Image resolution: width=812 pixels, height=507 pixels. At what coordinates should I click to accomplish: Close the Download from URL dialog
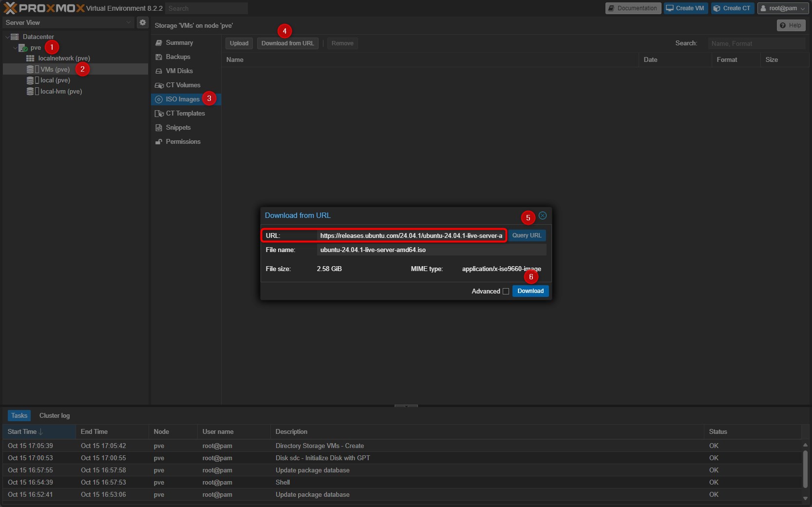(x=542, y=215)
